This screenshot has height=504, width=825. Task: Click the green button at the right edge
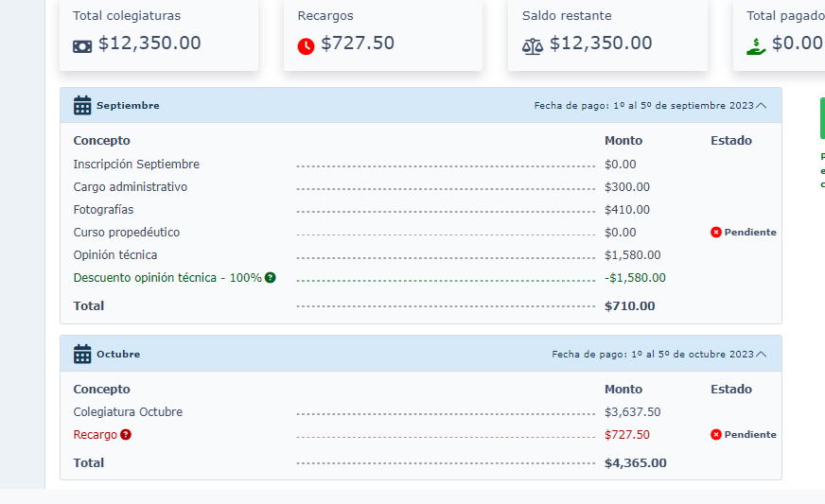(822, 118)
